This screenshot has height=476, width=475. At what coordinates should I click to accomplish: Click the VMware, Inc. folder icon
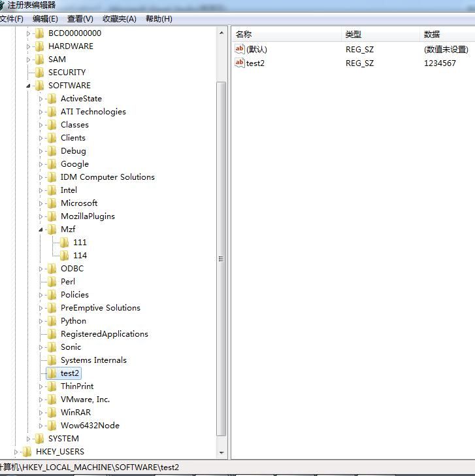pyautogui.click(x=52, y=399)
